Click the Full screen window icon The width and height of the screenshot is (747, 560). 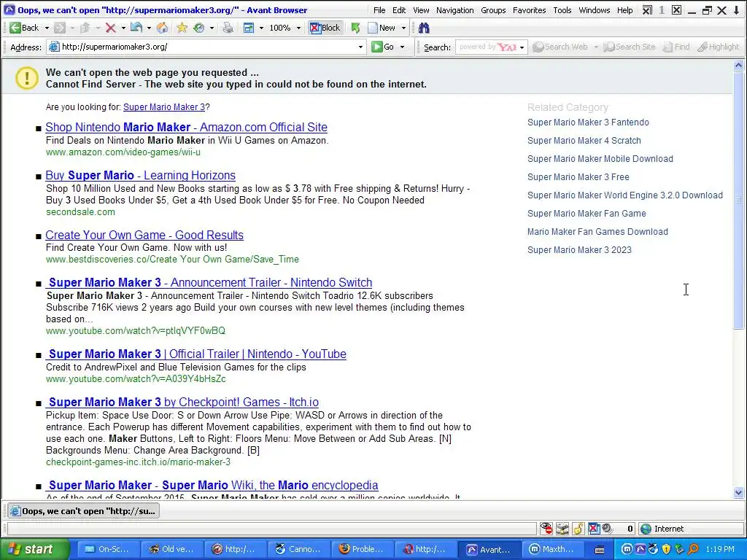tap(248, 28)
